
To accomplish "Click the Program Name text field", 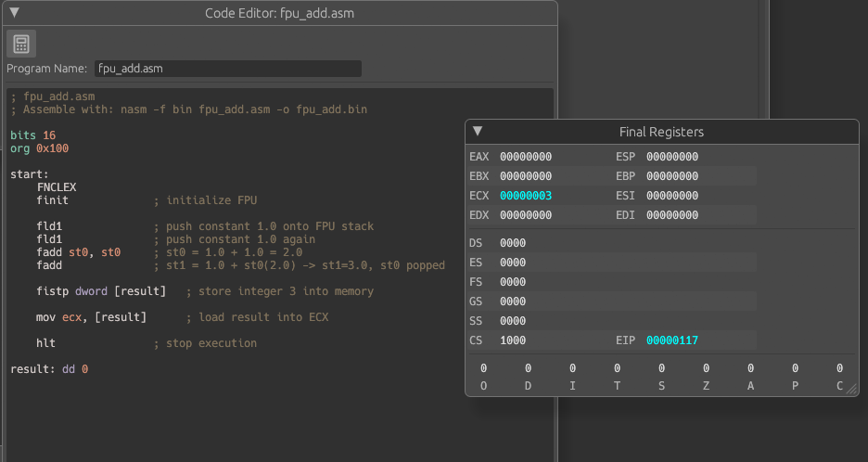I will [x=228, y=69].
